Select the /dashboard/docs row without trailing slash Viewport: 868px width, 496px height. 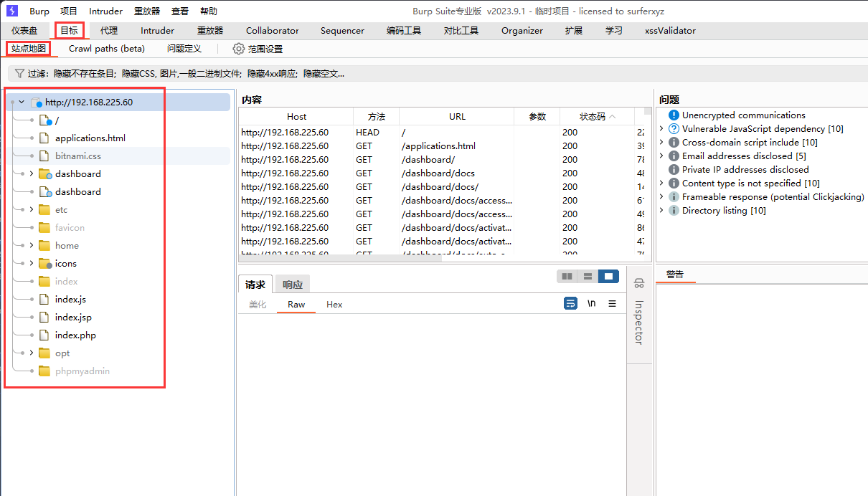tap(441, 173)
